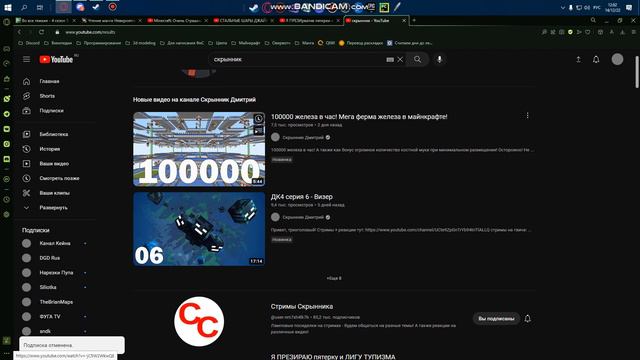This screenshot has width=640, height=360.
Task: Open the YouTube hamburger guide menu
Action: pyautogui.click(x=27, y=60)
